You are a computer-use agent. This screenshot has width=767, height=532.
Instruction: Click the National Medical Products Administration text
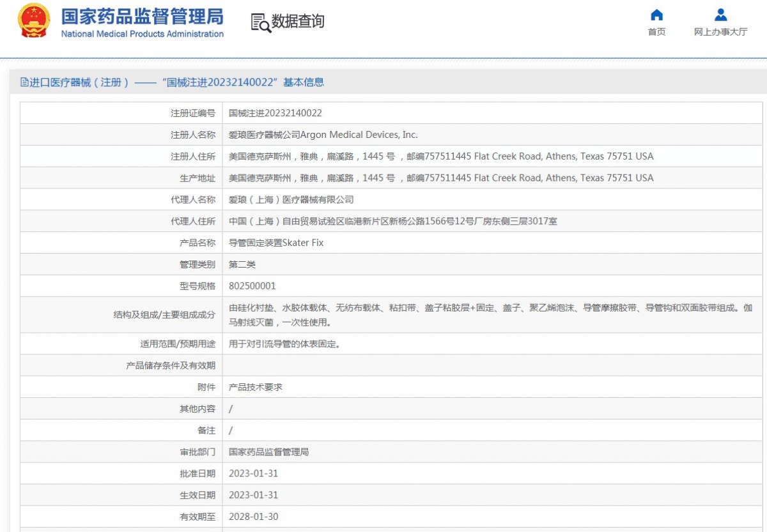[142, 34]
